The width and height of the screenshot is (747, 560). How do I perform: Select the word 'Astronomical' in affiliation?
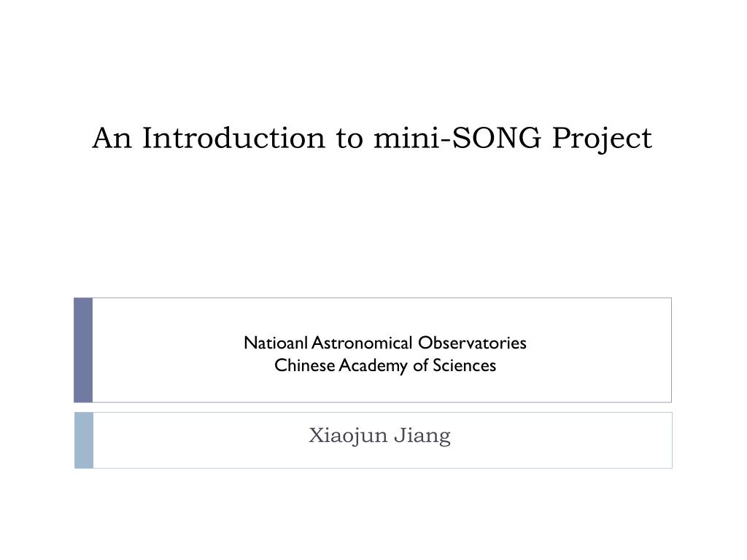[x=362, y=343]
